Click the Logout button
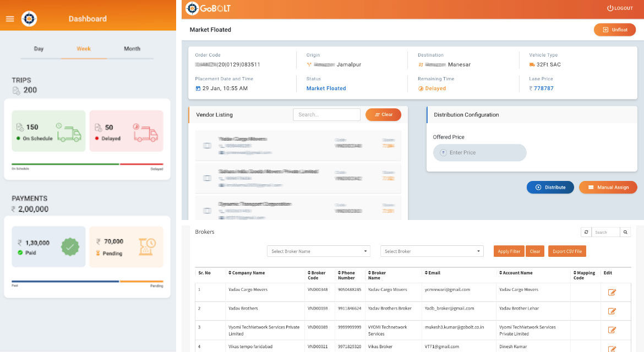The height and width of the screenshot is (352, 644). point(620,8)
